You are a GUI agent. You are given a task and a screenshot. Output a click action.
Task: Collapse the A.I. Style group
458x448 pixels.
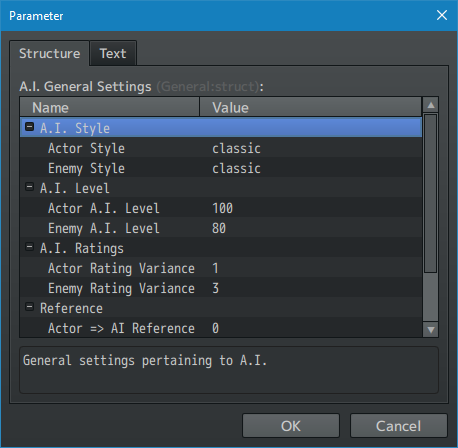point(30,127)
